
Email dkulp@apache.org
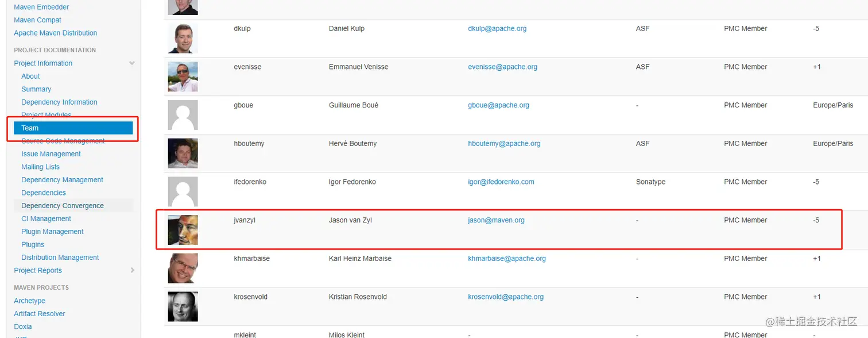(x=497, y=28)
